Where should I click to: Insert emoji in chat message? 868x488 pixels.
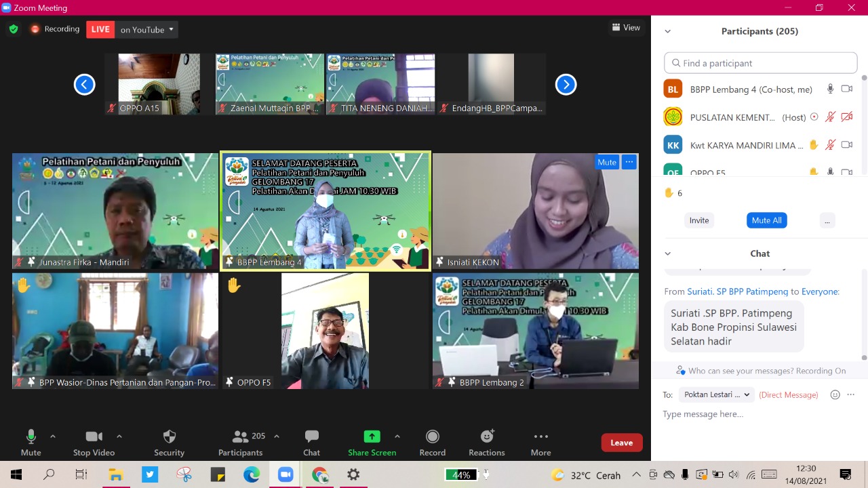point(835,394)
